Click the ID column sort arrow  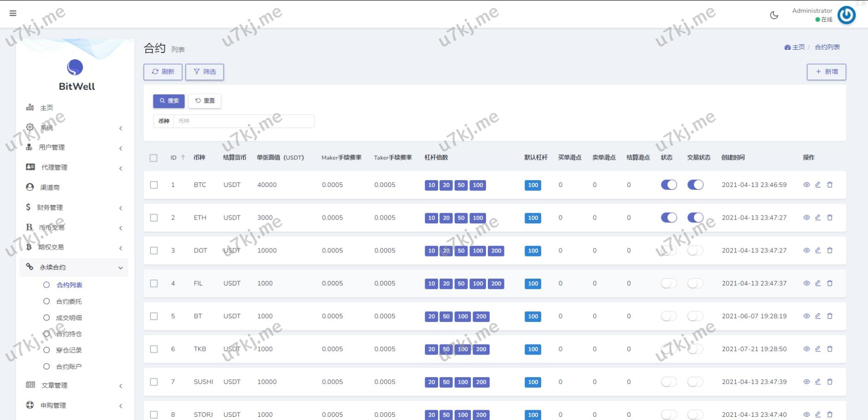point(183,157)
